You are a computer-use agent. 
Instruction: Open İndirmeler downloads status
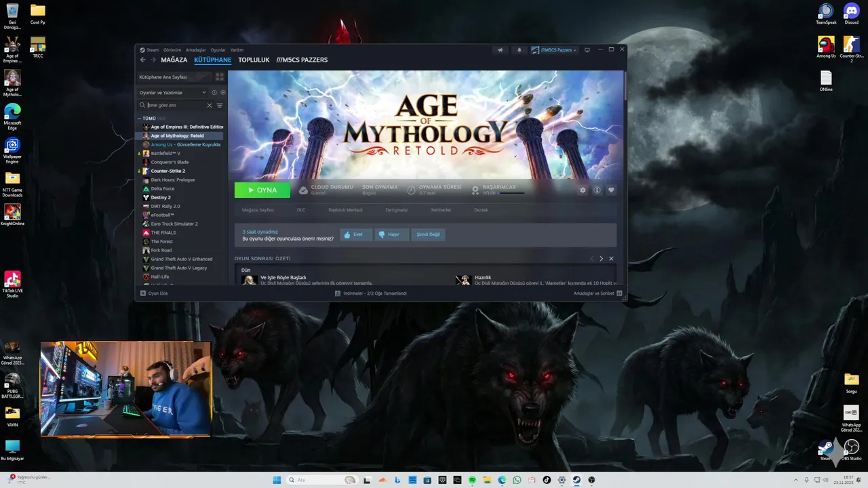coord(370,293)
